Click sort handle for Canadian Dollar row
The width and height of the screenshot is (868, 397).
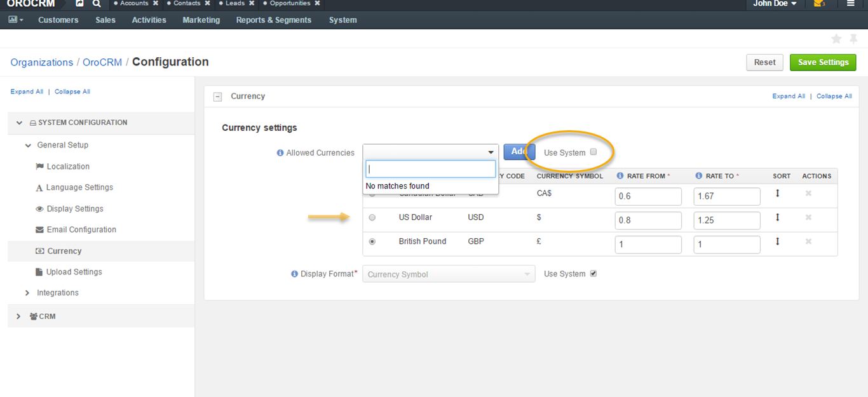click(x=777, y=193)
